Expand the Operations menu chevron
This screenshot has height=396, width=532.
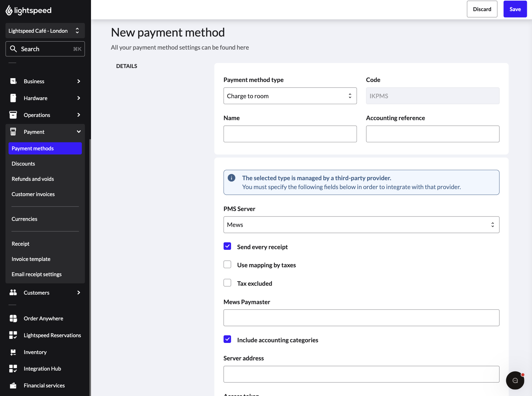pyautogui.click(x=79, y=115)
